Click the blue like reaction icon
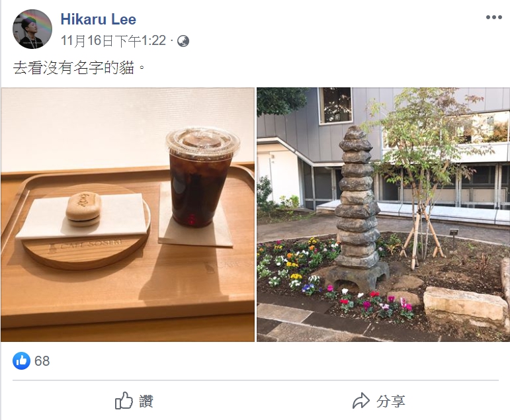The image size is (510, 420). 21,360
